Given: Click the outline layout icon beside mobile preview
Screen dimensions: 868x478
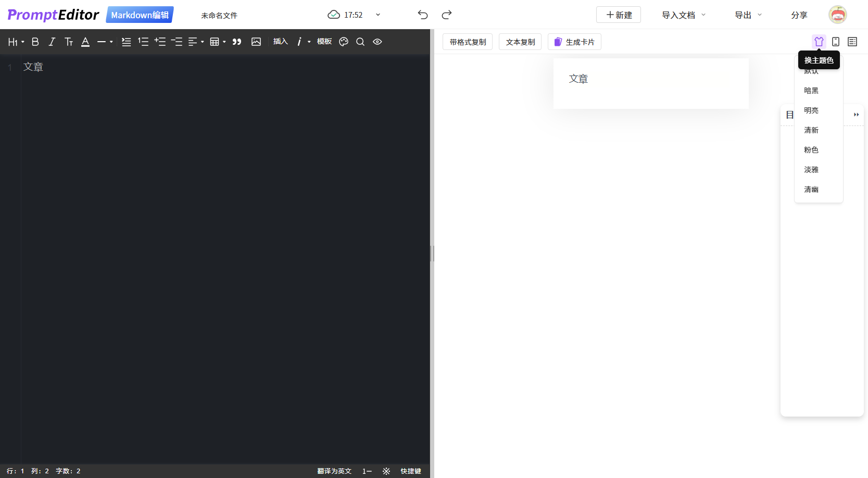Looking at the screenshot, I should tap(852, 41).
